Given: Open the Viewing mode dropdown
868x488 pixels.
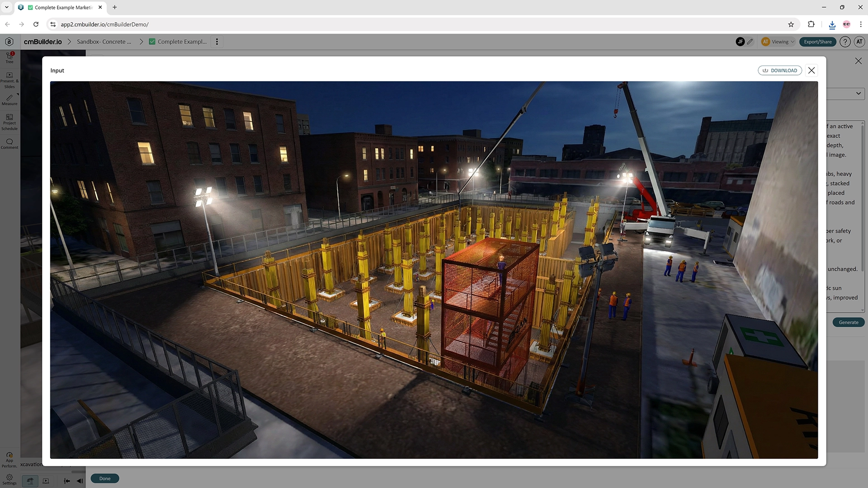Looking at the screenshot, I should (x=778, y=42).
